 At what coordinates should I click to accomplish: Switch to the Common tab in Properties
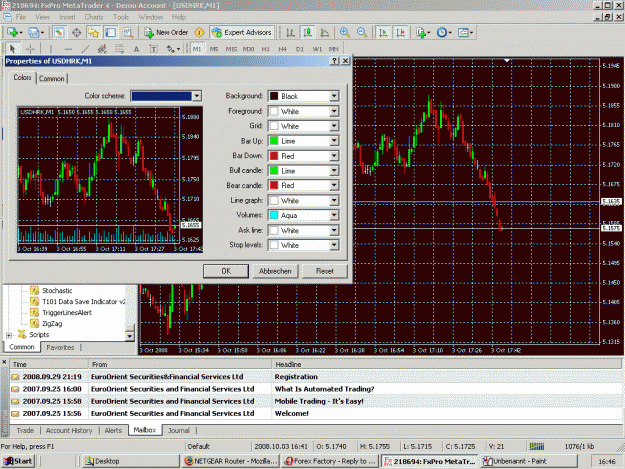(52, 78)
